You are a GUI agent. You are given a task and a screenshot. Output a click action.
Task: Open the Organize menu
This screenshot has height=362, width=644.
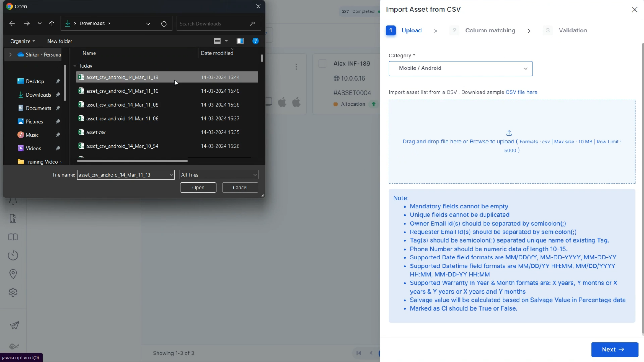pos(22,41)
